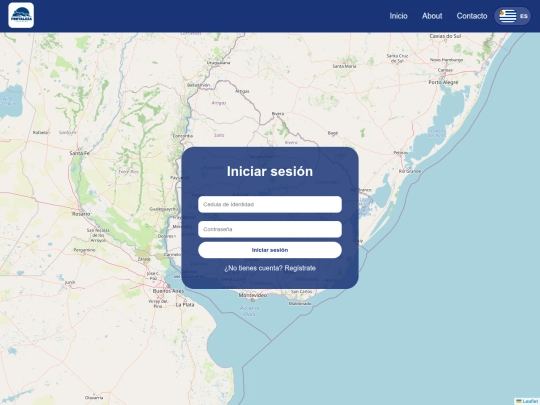Image resolution: width=540 pixels, height=405 pixels.
Task: Click the site logo in the navbar
Action: (21, 15)
